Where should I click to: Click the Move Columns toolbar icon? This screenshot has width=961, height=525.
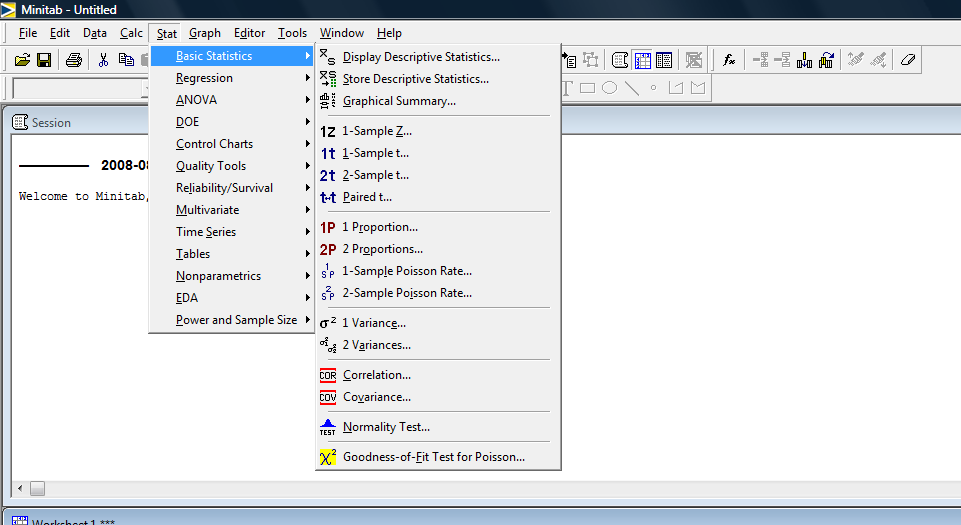tap(826, 60)
